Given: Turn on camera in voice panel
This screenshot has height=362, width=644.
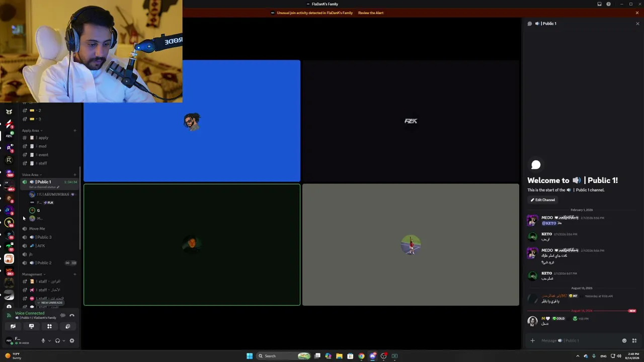Looking at the screenshot, I should 13,326.
